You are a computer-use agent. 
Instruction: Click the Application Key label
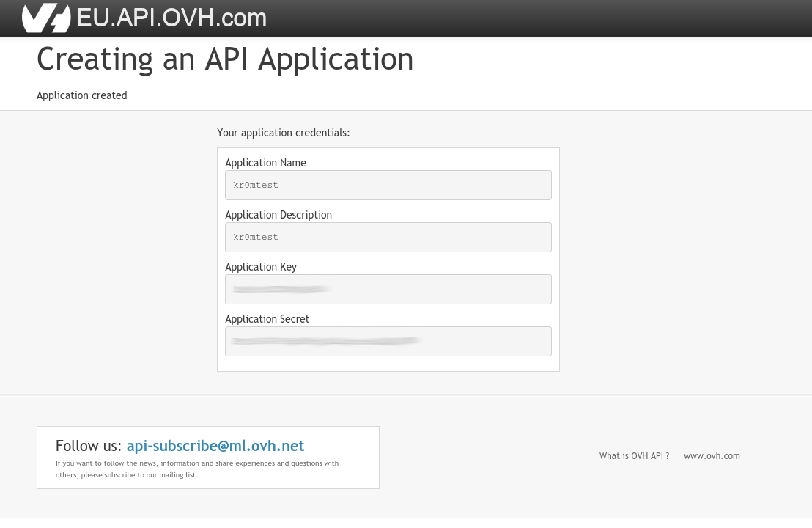(x=260, y=267)
